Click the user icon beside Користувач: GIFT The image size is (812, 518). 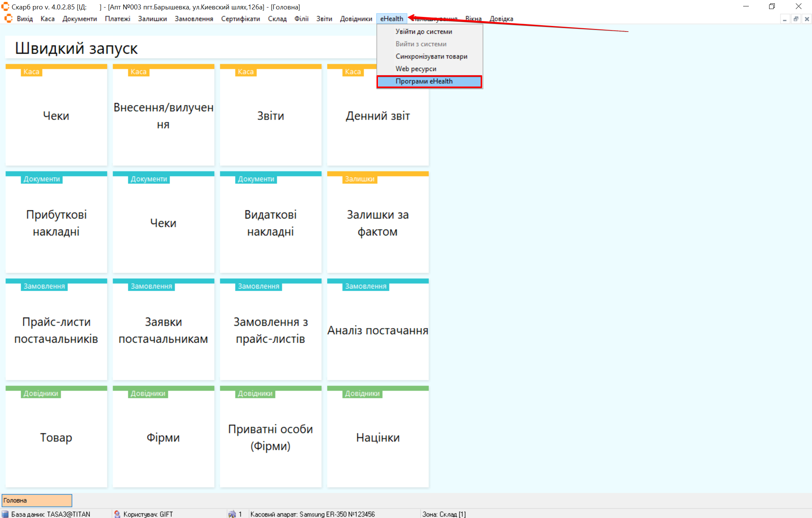click(x=117, y=514)
